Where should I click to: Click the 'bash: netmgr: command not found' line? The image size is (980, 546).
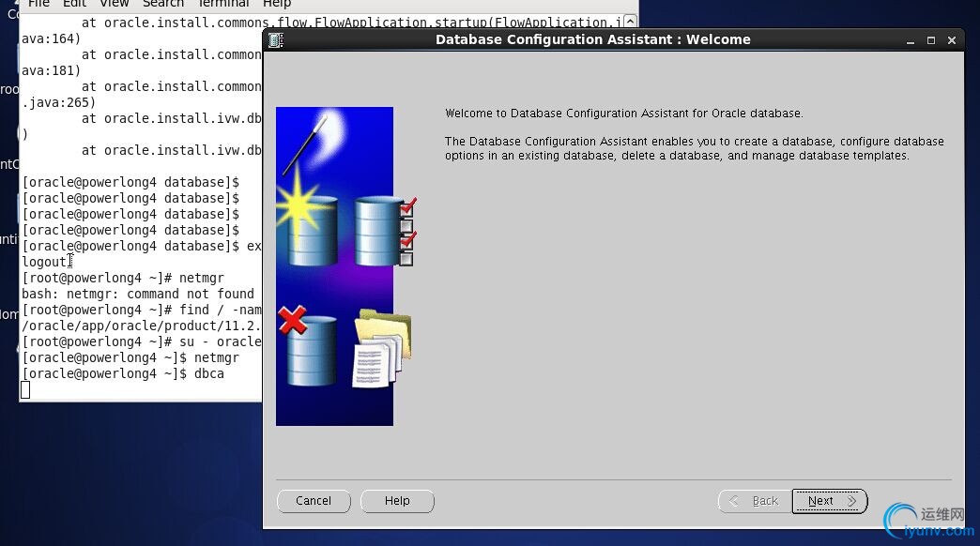pyautogui.click(x=138, y=294)
